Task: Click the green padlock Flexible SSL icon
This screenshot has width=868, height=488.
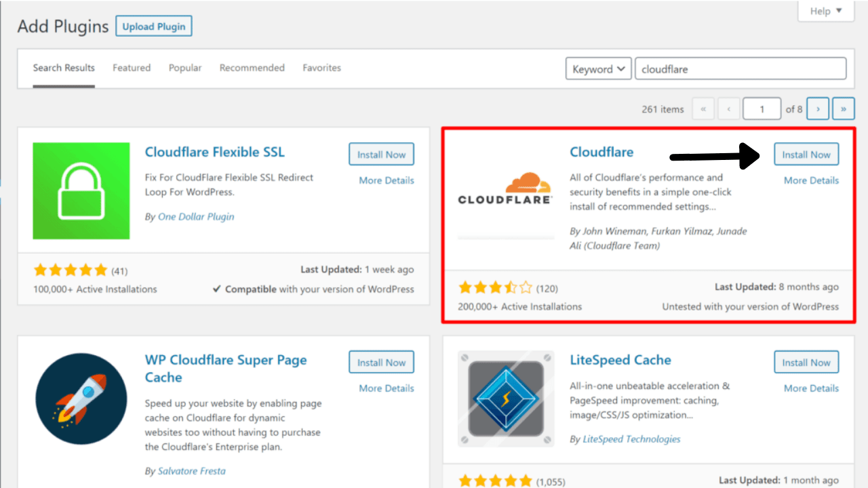Action: coord(81,190)
